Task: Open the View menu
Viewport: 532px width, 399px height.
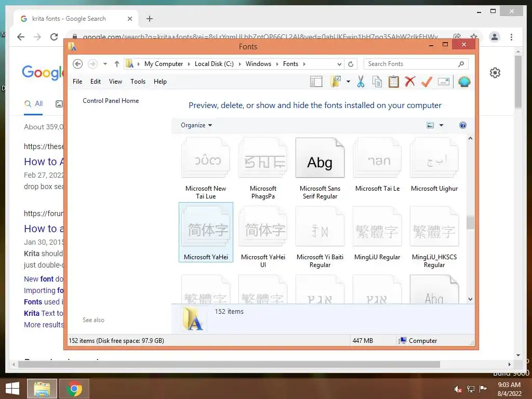Action: 115,82
